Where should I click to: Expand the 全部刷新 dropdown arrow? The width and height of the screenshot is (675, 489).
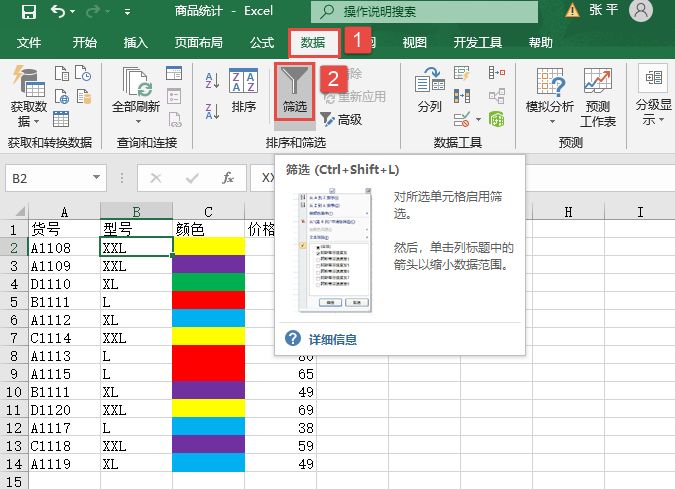click(138, 122)
